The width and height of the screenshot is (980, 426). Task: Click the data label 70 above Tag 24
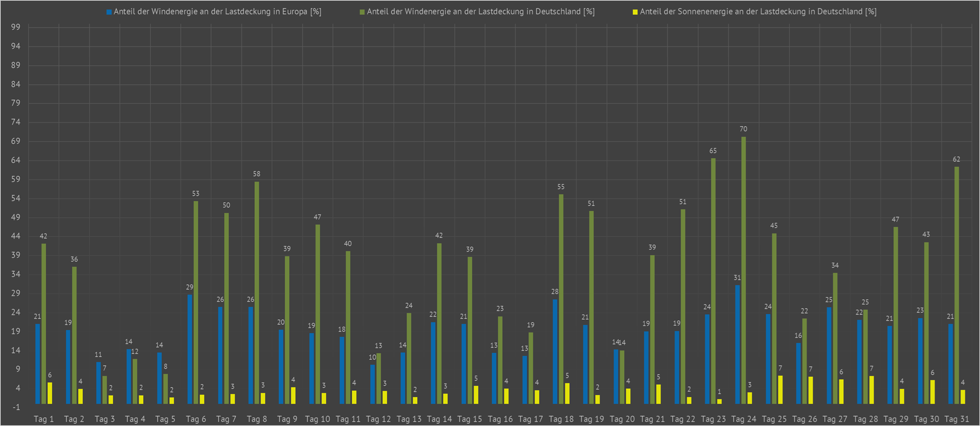(743, 129)
